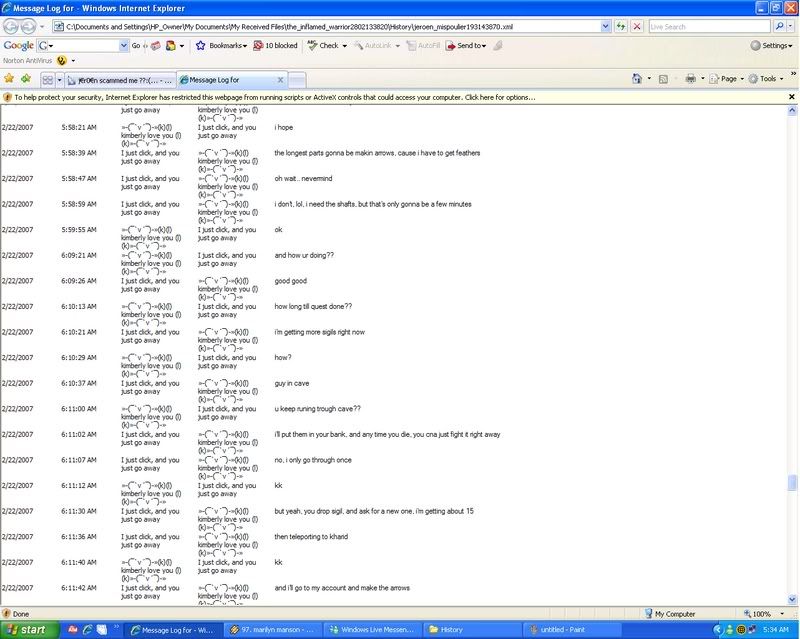Launch Internet Explorer from quick launch
Screen dimensions: 800x639
[88, 630]
